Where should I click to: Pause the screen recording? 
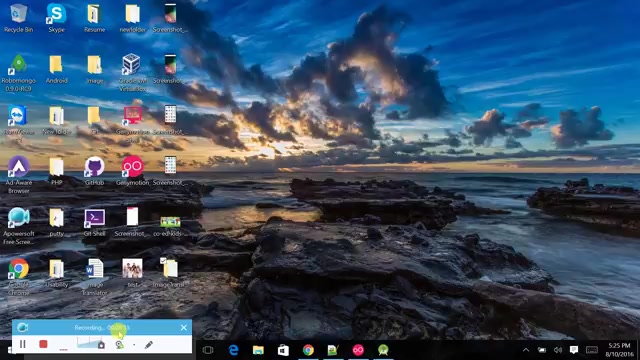pos(23,344)
